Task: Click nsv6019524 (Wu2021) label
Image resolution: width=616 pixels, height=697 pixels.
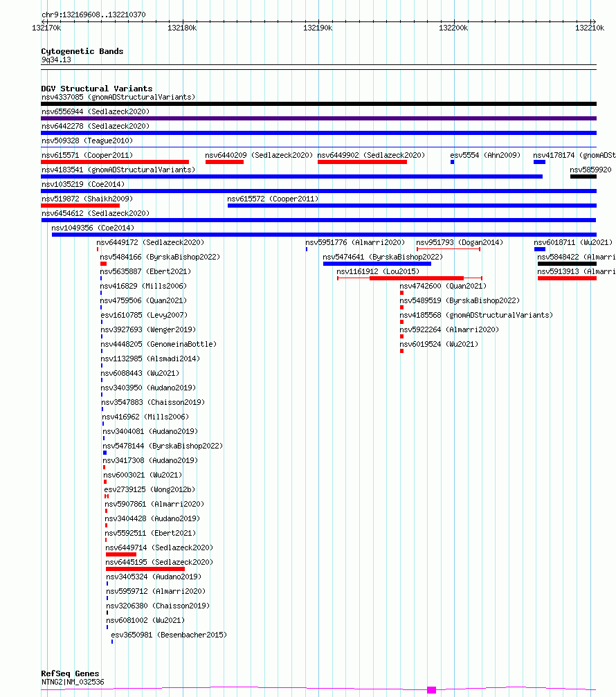Action: tap(439, 344)
